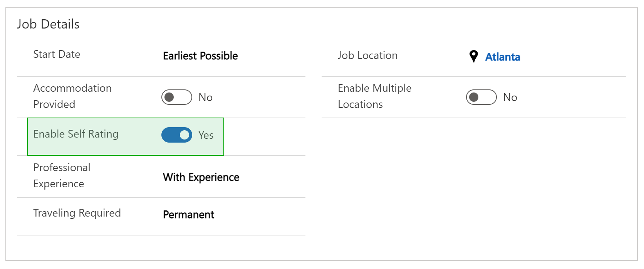Click the Professional Experience label
644x269 pixels.
[x=62, y=175]
